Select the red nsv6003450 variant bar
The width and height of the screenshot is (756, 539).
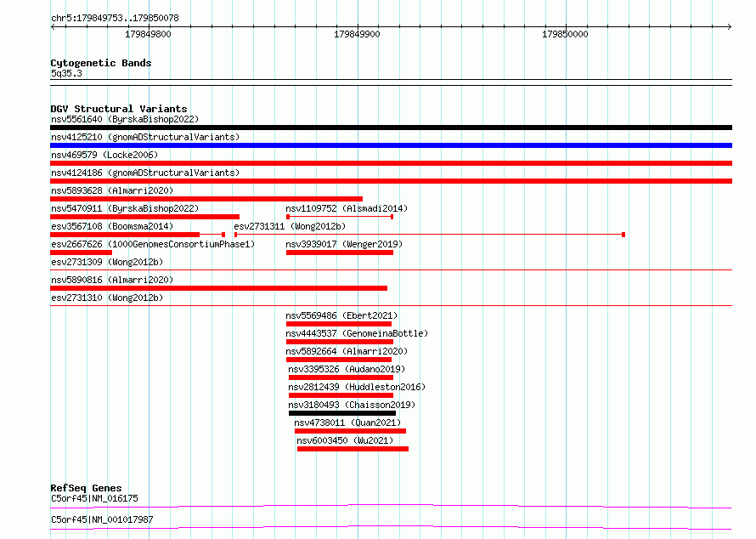pos(353,449)
